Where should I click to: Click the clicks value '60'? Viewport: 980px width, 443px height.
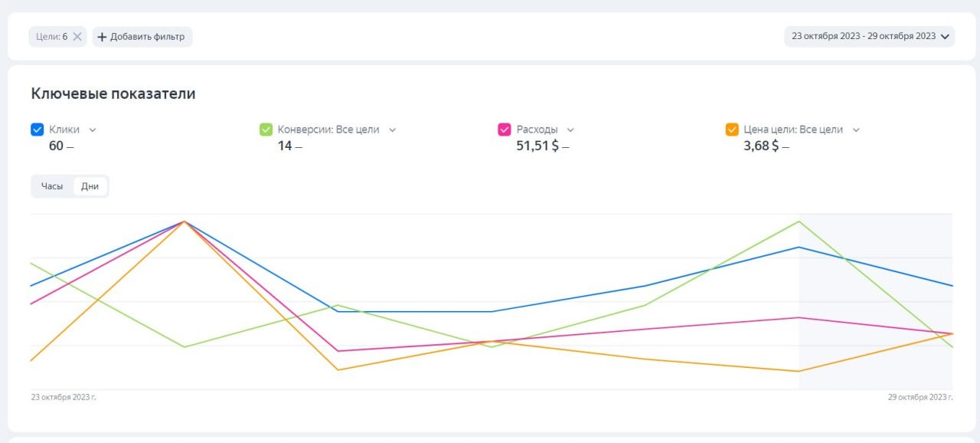(x=56, y=146)
